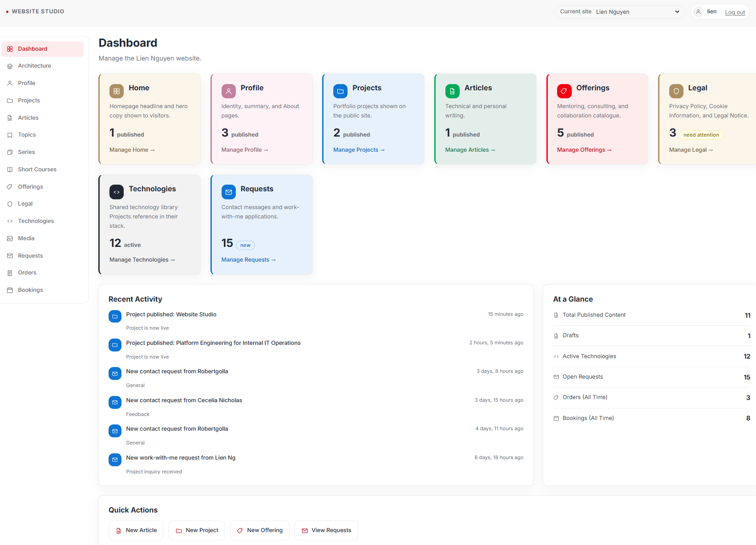Click the need attention badge on Legal
This screenshot has width=756, height=545.
[701, 135]
